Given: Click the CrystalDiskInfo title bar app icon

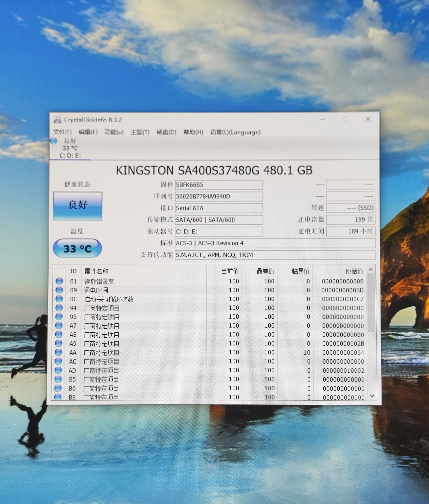Looking at the screenshot, I should click(x=58, y=119).
